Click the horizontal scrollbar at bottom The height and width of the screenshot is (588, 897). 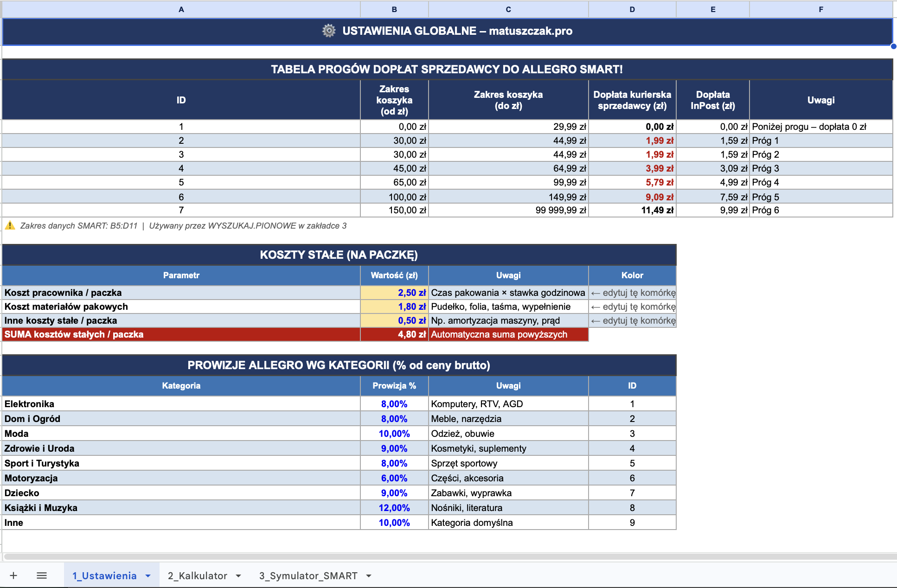click(445, 556)
